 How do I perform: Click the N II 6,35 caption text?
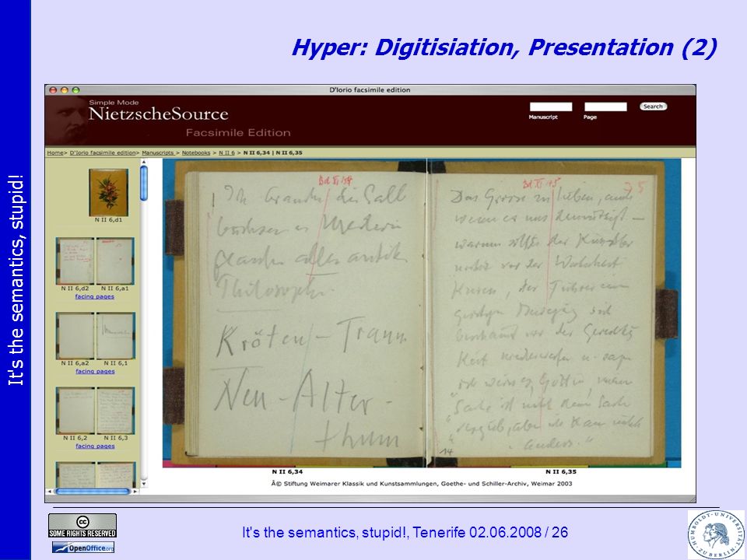tap(561, 472)
